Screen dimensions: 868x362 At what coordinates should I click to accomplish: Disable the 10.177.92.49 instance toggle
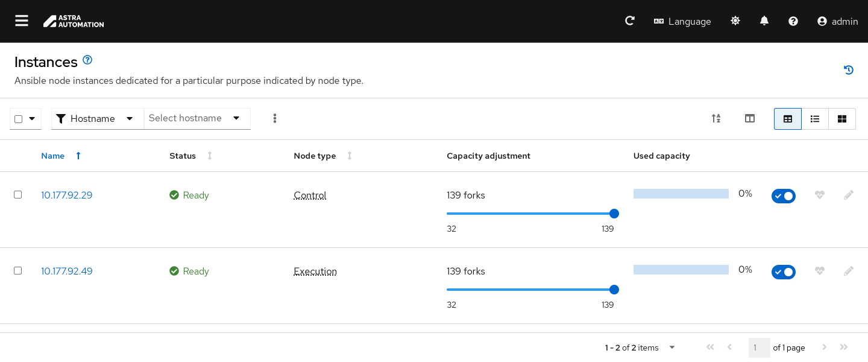(x=783, y=272)
